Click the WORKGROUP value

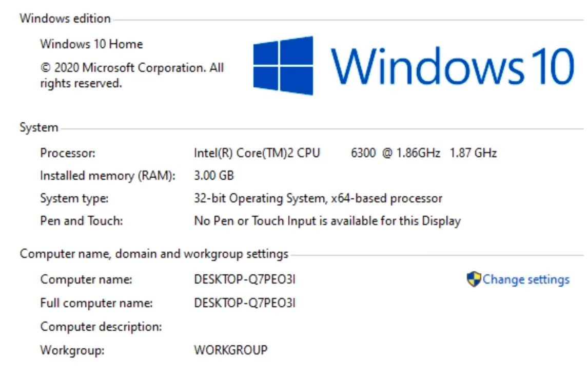click(230, 350)
